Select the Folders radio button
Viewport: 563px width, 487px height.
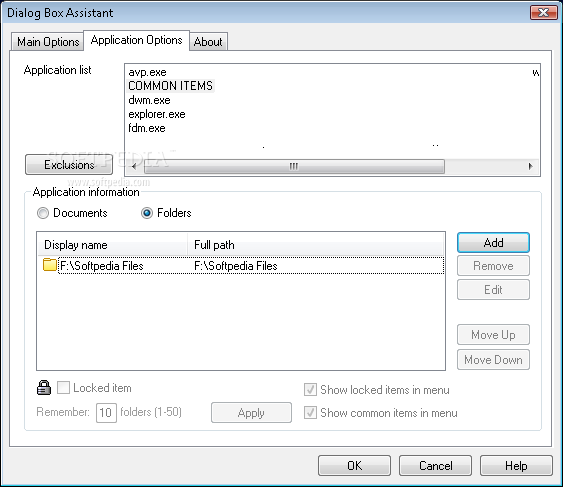point(146,213)
